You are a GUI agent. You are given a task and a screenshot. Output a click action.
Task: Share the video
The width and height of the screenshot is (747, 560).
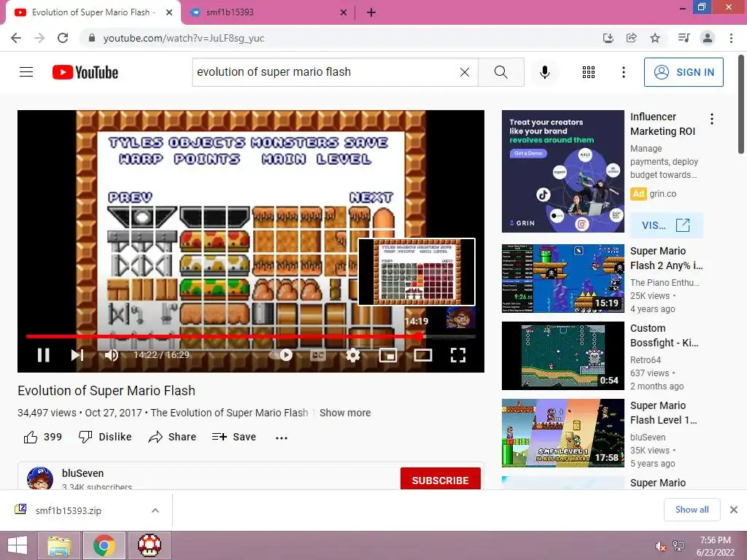[x=172, y=437]
